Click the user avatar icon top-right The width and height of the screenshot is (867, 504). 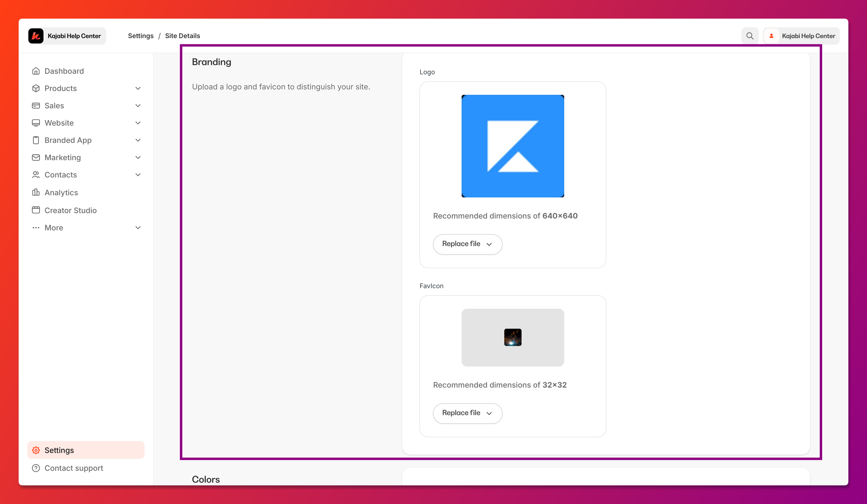[x=771, y=36]
